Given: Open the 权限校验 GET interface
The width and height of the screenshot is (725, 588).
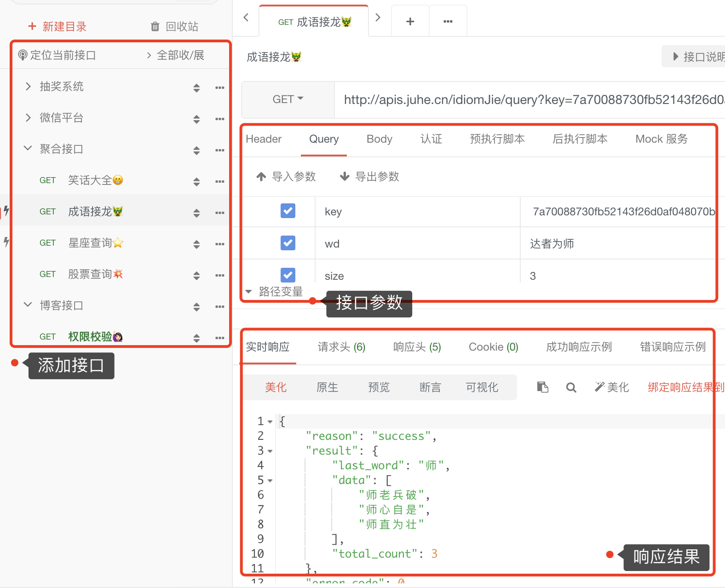Looking at the screenshot, I should pyautogui.click(x=96, y=336).
